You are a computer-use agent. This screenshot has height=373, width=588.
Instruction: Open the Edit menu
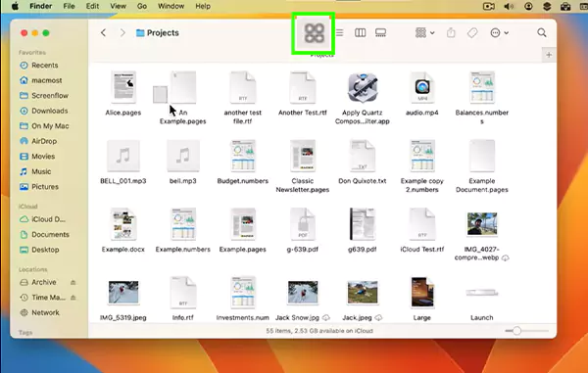click(x=92, y=7)
